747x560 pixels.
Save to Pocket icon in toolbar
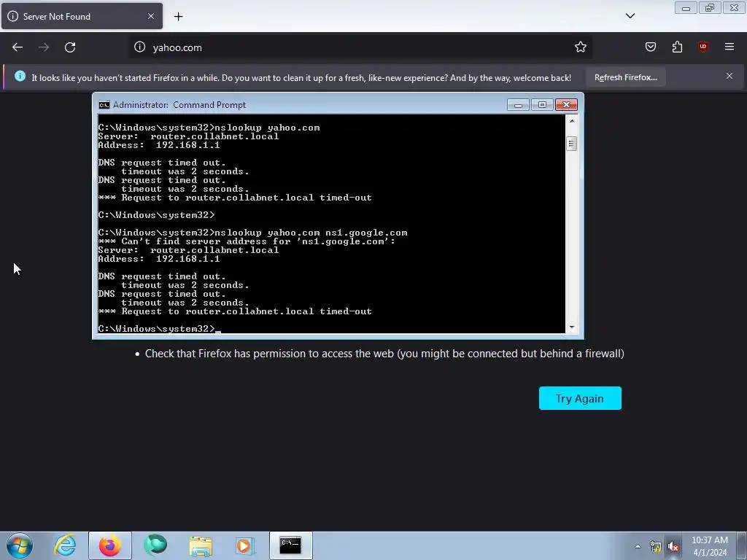[650, 47]
